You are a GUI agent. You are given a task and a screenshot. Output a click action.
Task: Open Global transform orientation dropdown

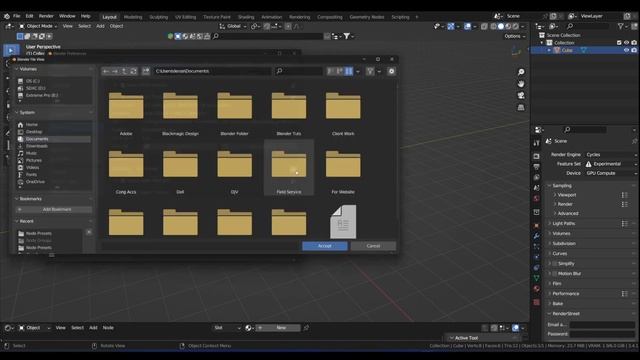click(233, 26)
